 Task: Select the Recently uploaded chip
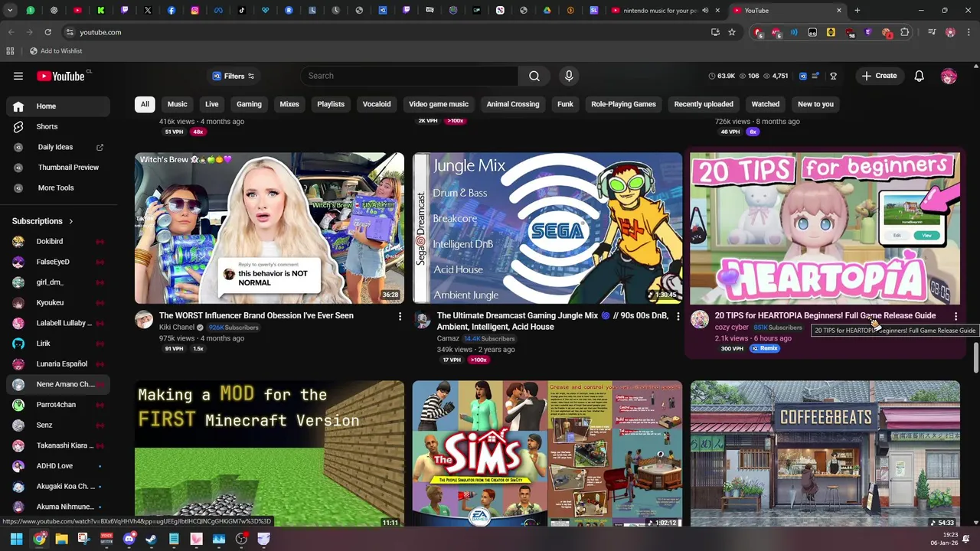tap(704, 104)
